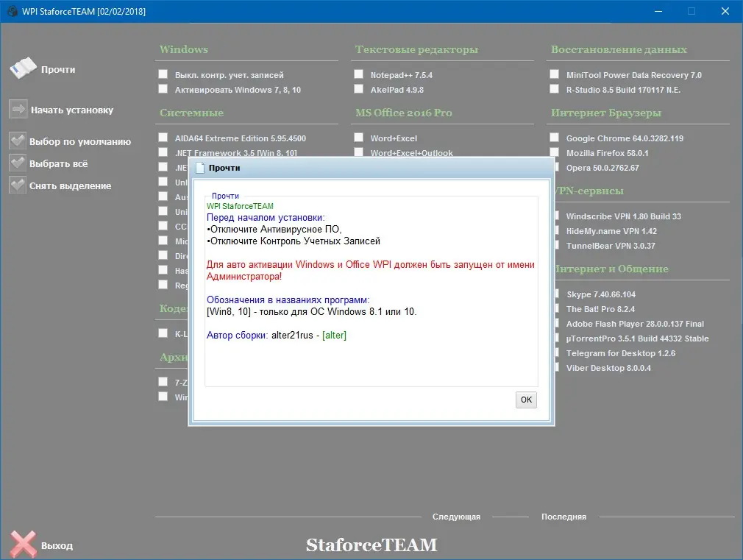The image size is (743, 560).
Task: Check Mozilla Firefox 58.0.1
Action: pos(555,152)
